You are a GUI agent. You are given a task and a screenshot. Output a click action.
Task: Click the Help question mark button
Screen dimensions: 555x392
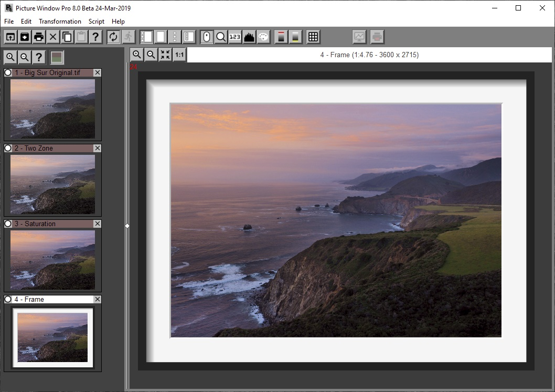pyautogui.click(x=96, y=37)
